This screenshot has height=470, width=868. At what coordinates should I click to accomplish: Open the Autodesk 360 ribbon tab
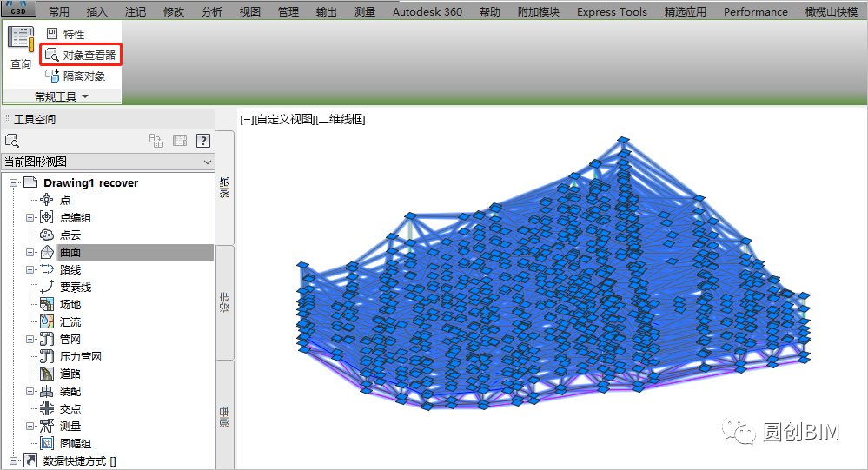pos(427,11)
